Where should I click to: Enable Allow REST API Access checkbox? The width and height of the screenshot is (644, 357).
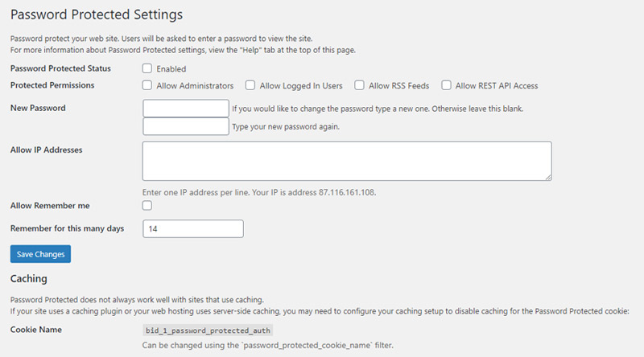[446, 85]
